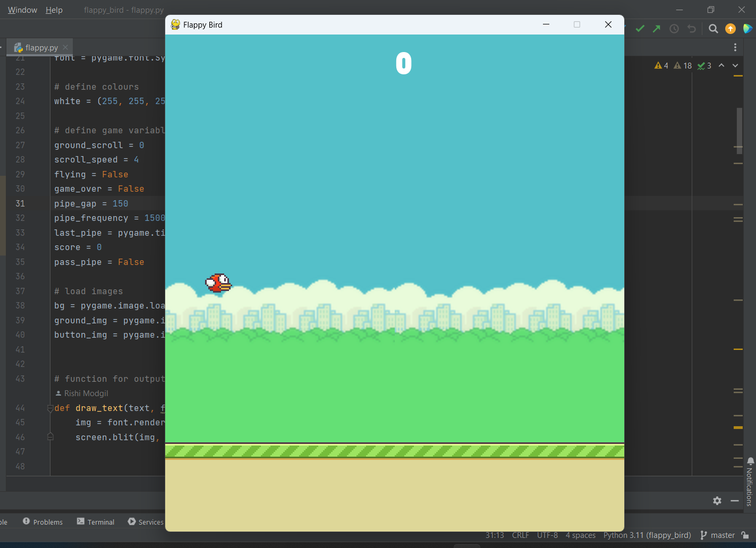756x548 pixels.
Task: Open the Python 3.11 interpreter selector
Action: pos(647,535)
